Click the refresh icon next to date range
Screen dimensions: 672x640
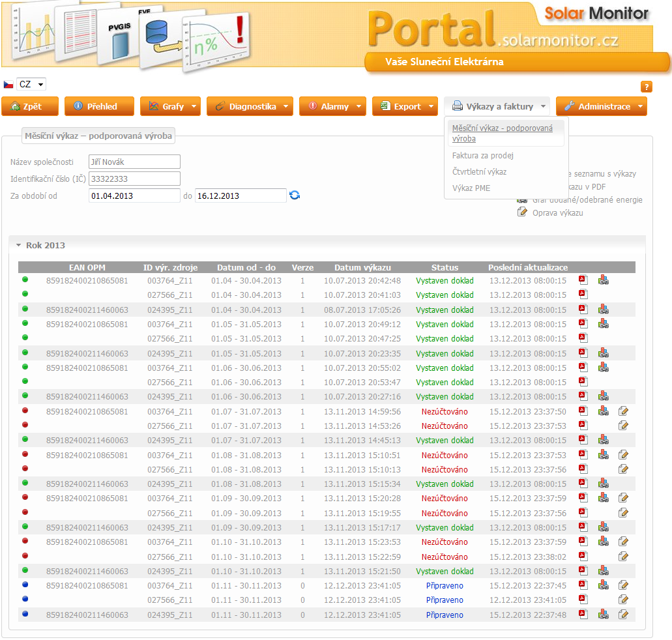click(295, 196)
